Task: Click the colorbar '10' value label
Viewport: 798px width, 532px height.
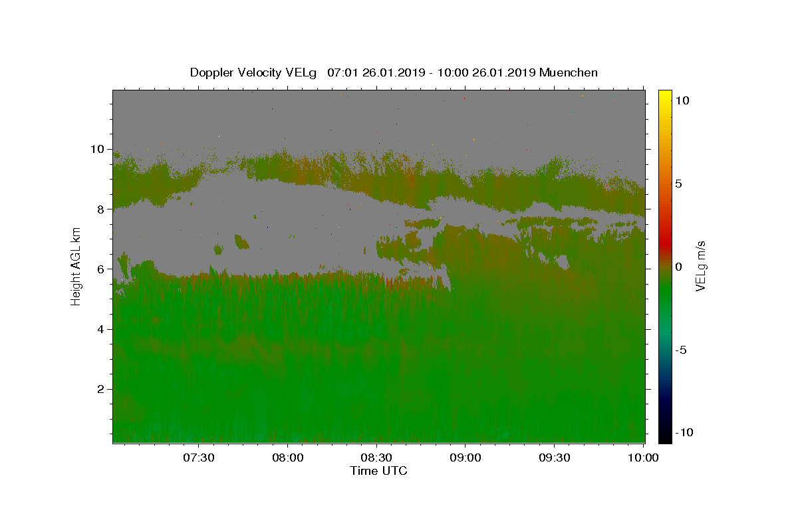Action: click(x=682, y=100)
